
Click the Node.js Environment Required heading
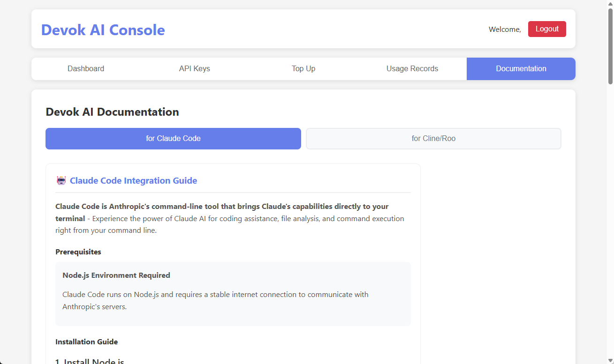coord(116,275)
